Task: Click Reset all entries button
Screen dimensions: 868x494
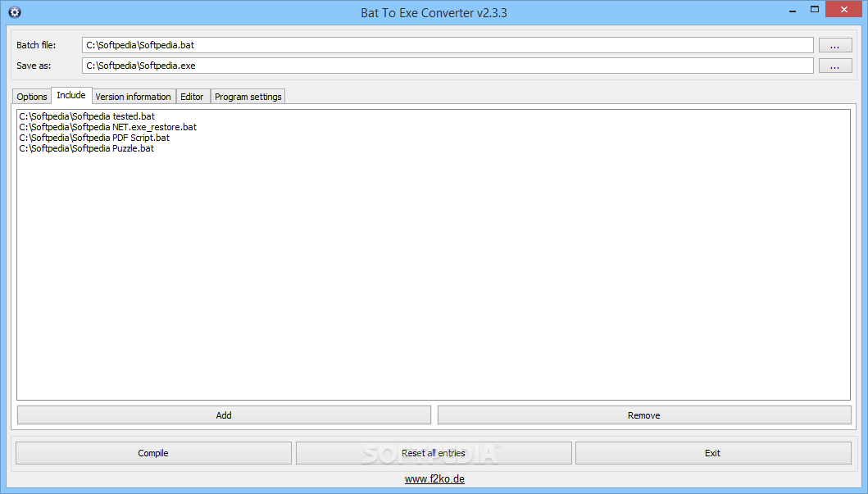Action: [x=434, y=453]
